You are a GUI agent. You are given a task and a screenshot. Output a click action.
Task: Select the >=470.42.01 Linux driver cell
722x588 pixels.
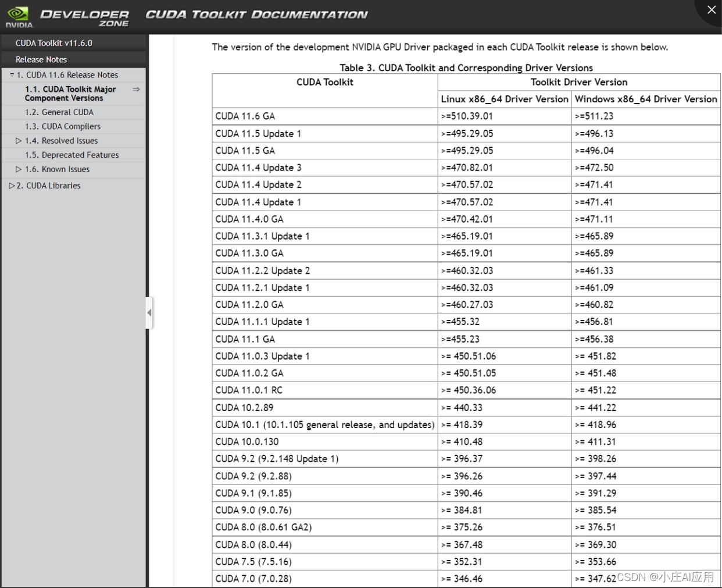point(505,219)
